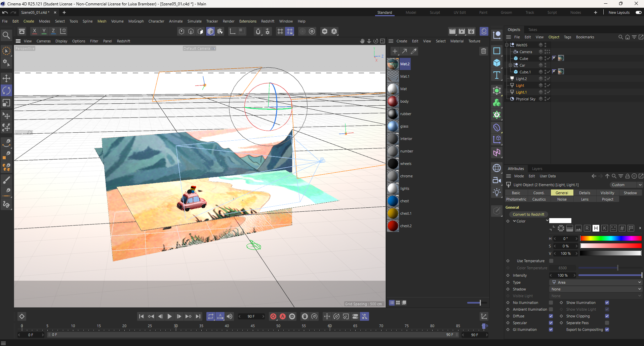Viewport: 644px width, 346px height.
Task: Click the Record Active Objects button
Action: point(273,316)
